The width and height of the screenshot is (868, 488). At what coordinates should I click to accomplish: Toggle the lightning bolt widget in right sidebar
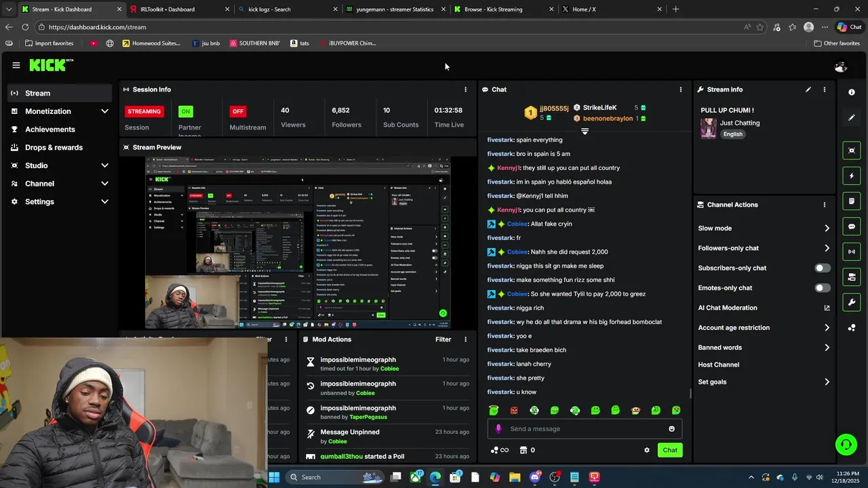click(852, 176)
